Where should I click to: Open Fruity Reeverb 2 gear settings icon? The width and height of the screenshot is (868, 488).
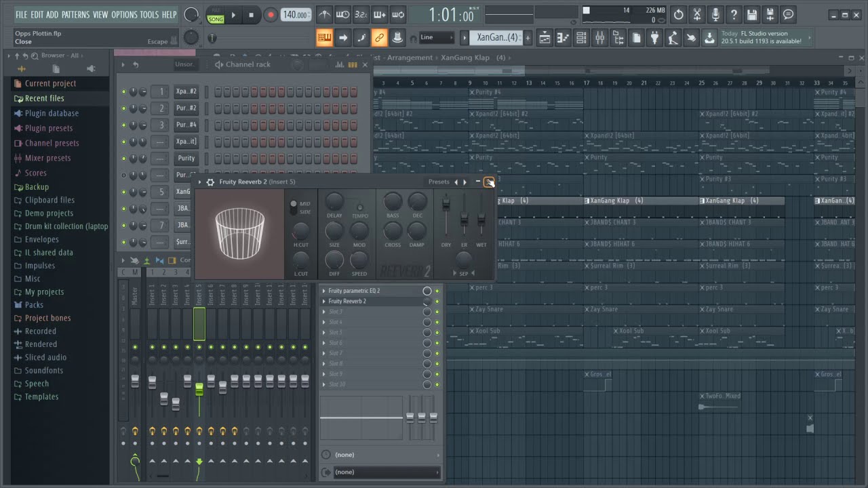(x=210, y=182)
